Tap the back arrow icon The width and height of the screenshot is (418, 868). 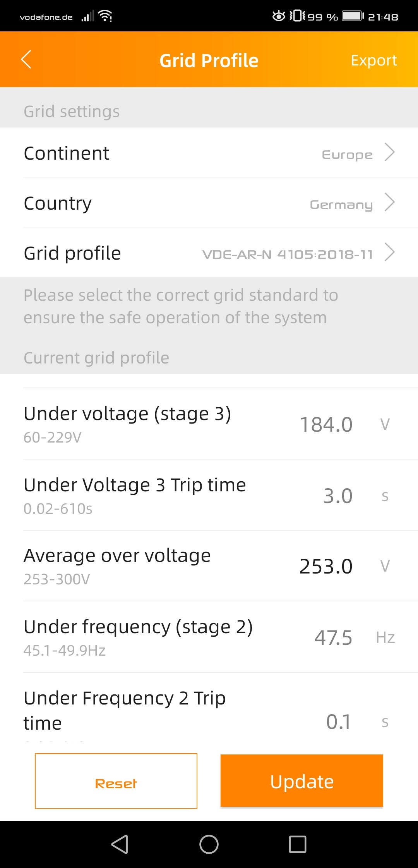[26, 60]
